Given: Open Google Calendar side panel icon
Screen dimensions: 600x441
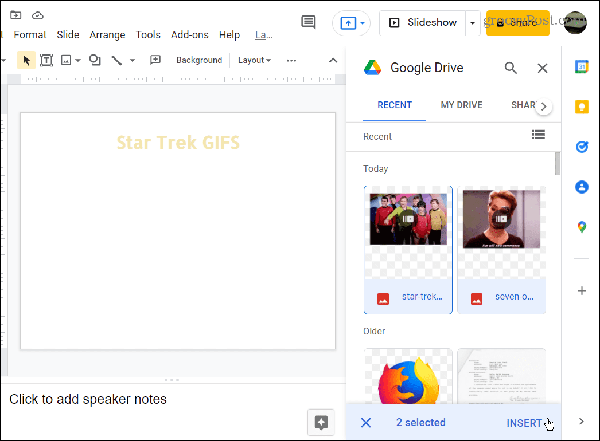Looking at the screenshot, I should pyautogui.click(x=582, y=67).
